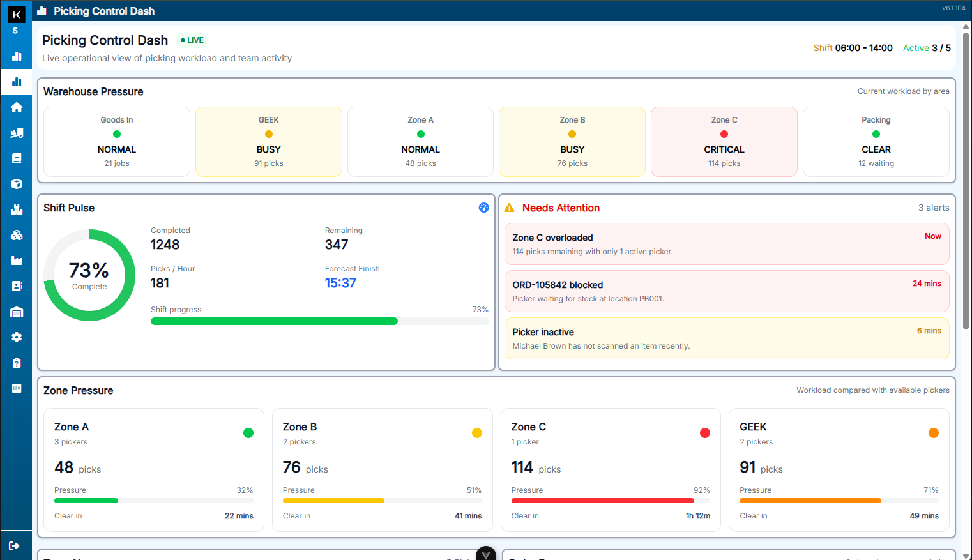Screen dimensions: 972x560
Task: Open the forklift pallet icon in sidebar
Action: [x=17, y=133]
